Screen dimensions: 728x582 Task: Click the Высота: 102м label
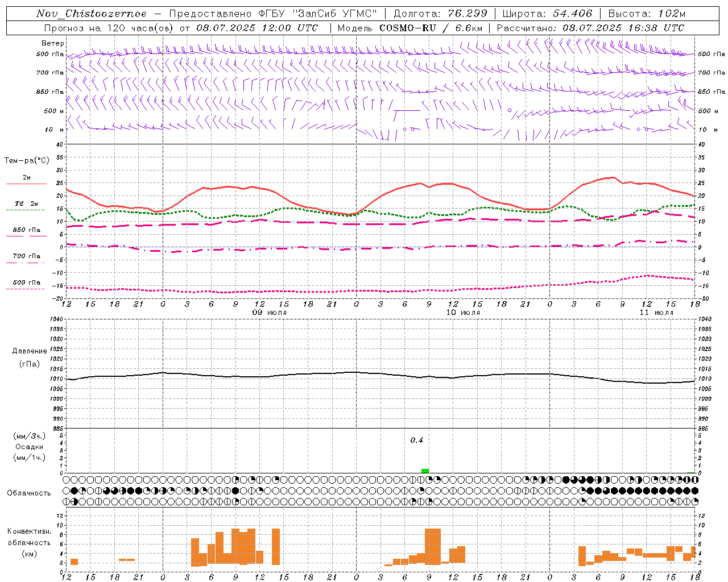[x=647, y=14]
